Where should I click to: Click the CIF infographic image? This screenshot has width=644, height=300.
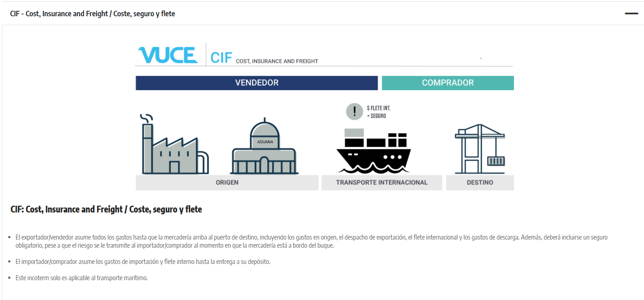325,116
